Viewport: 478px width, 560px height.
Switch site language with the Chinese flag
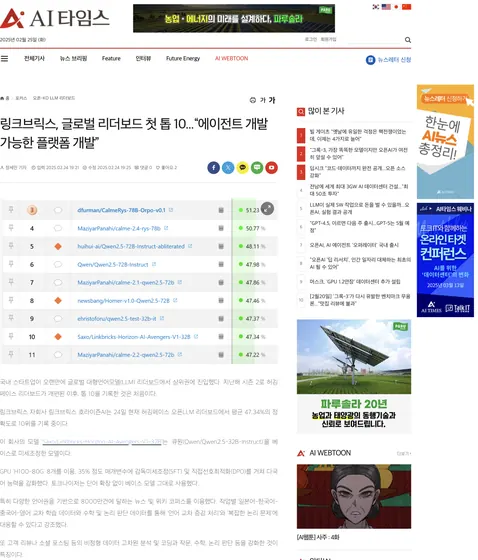[406, 7]
